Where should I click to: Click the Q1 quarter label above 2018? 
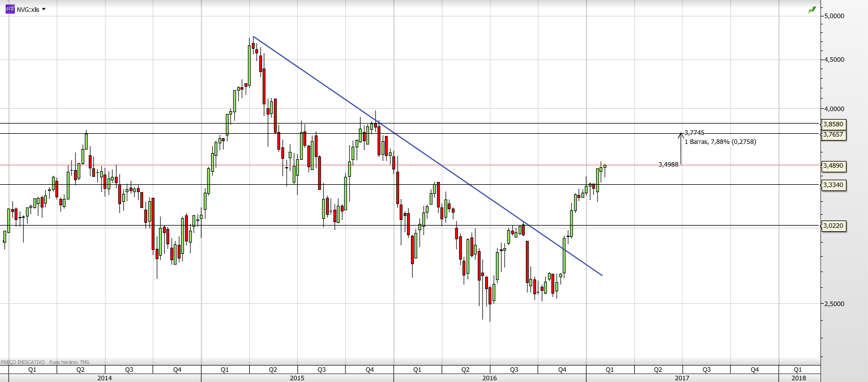pos(797,370)
